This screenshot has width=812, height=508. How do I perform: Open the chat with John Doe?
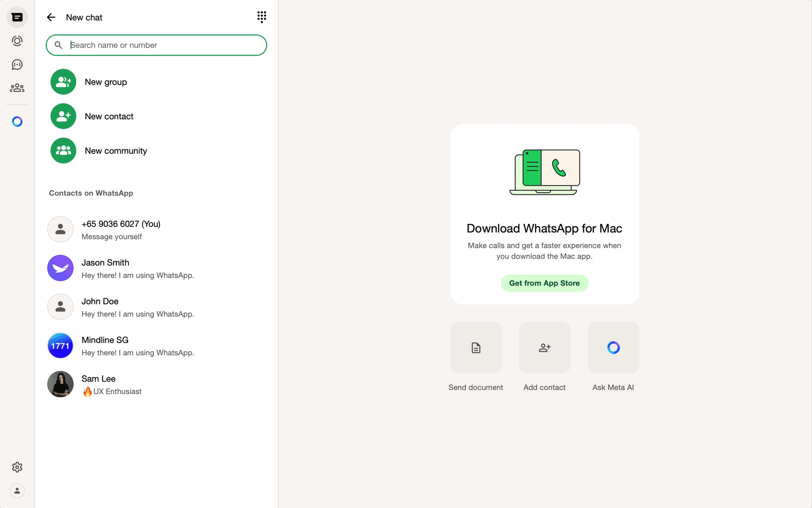pyautogui.click(x=156, y=307)
